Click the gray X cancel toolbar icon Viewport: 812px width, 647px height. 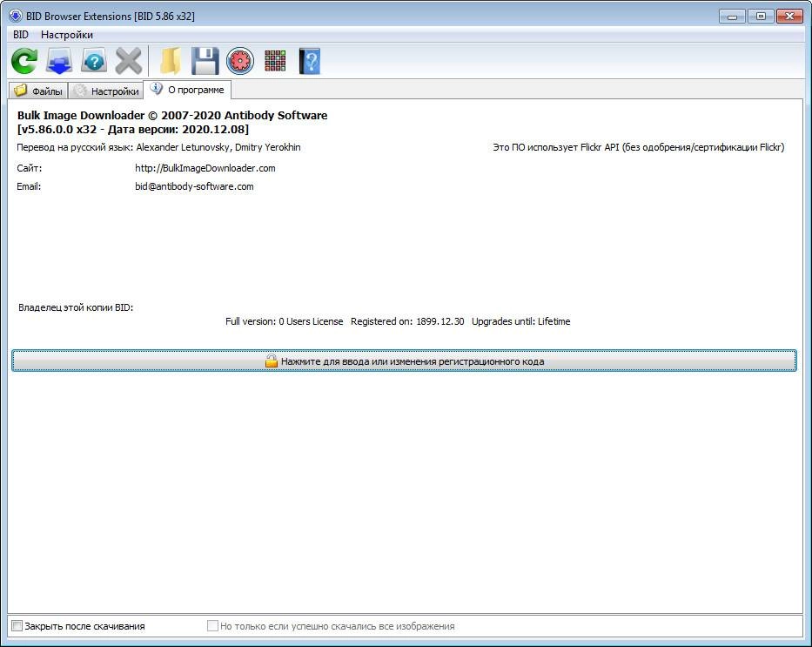click(x=129, y=61)
